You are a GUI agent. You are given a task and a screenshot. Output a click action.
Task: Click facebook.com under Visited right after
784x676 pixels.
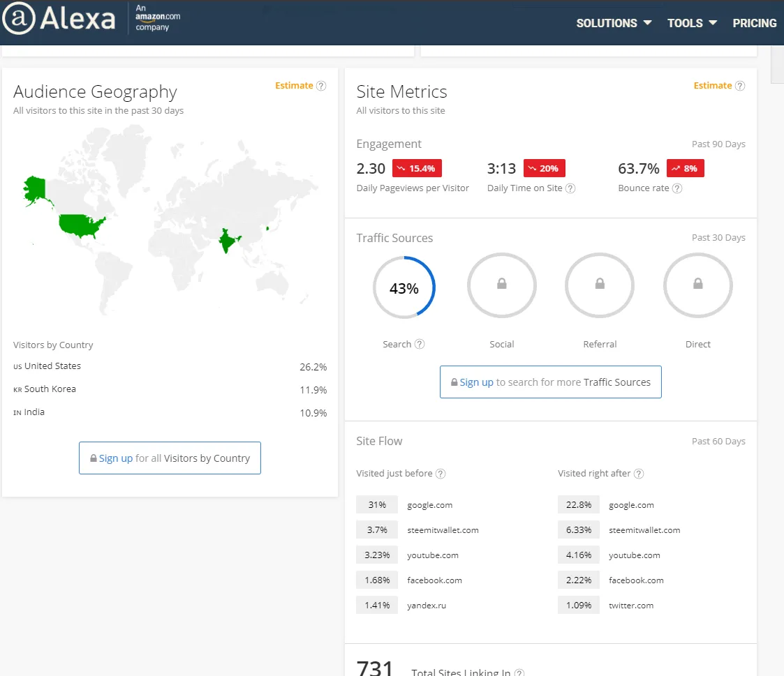636,580
